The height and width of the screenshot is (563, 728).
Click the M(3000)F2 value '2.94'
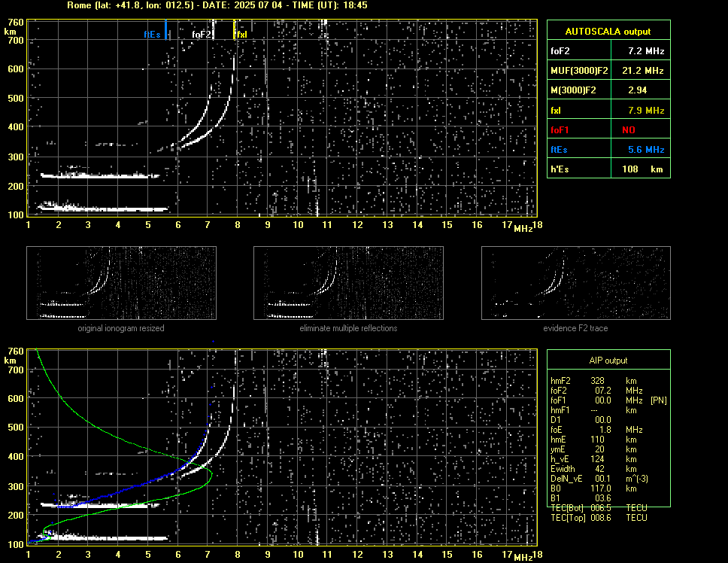(x=637, y=90)
